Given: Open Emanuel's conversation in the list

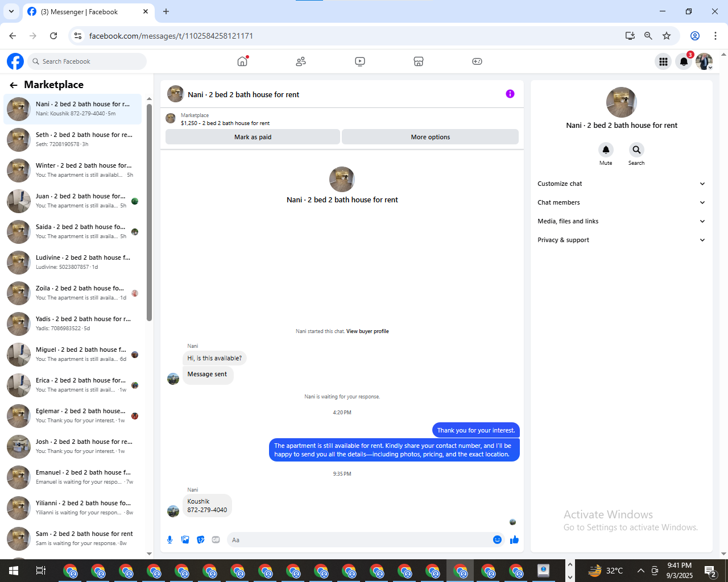Looking at the screenshot, I should point(73,477).
